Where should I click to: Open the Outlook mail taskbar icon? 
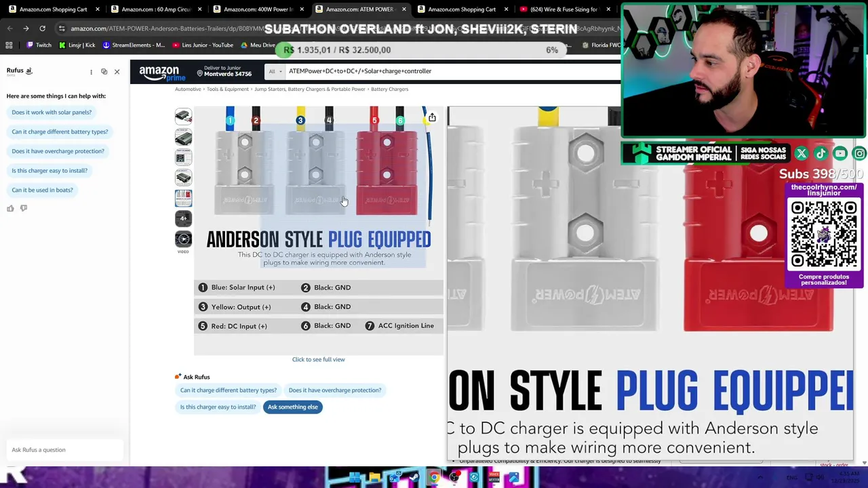coord(394,478)
